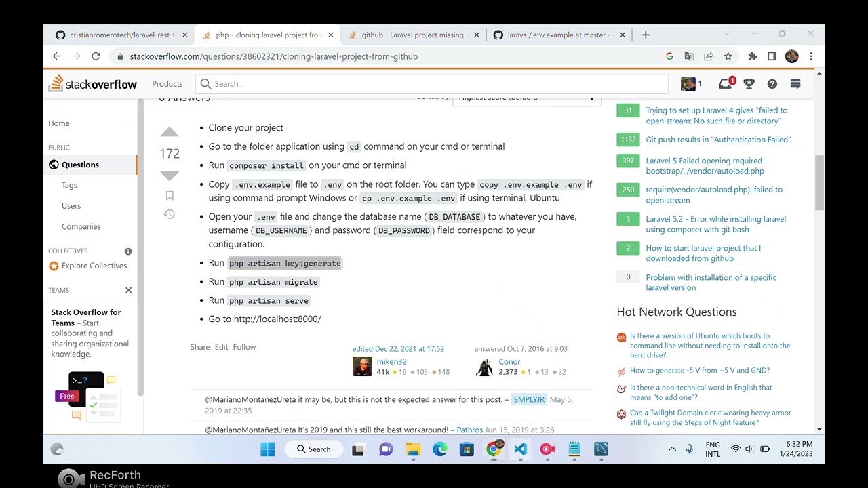The image size is (868, 488).
Task: Open Stack Overflow inbox icon
Action: (x=726, y=83)
